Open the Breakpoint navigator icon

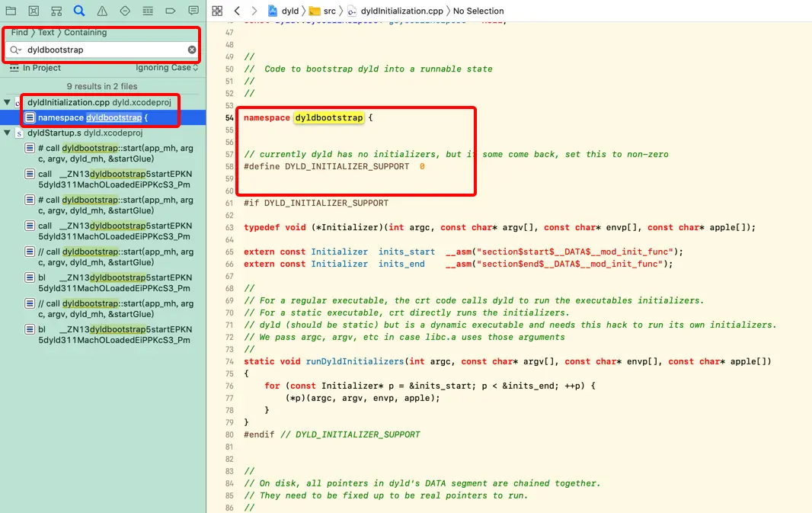click(171, 11)
